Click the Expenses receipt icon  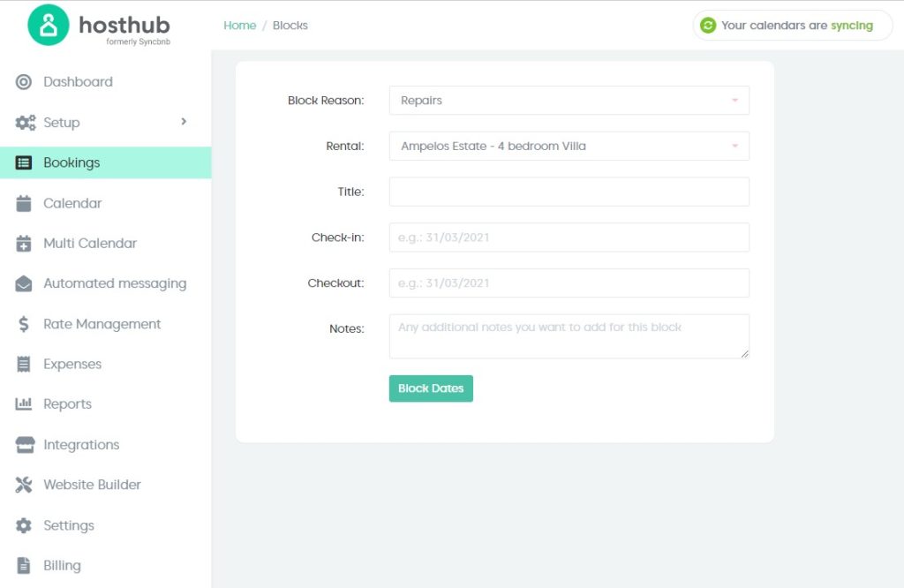coord(24,365)
